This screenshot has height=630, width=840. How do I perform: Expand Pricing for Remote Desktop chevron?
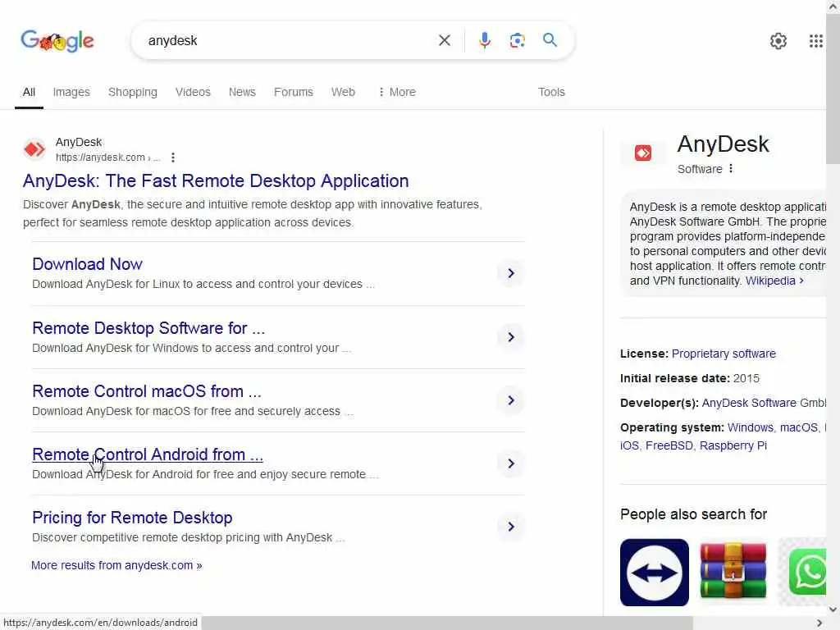click(511, 527)
